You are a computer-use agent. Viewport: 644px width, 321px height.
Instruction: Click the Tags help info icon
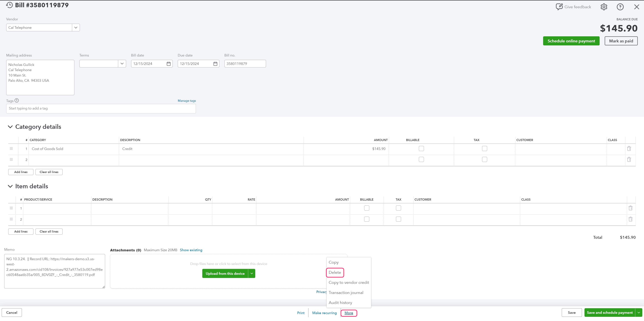[17, 101]
